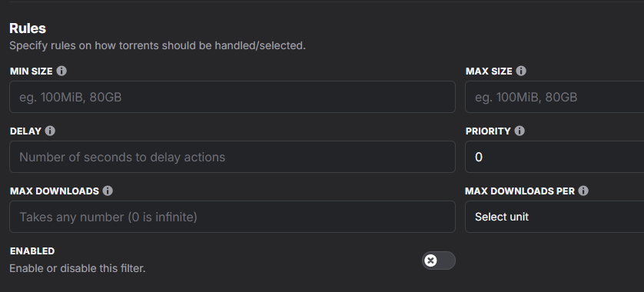Show info for MAX DOWNLOADS field
Image resolution: width=644 pixels, height=292 pixels.
108,191
